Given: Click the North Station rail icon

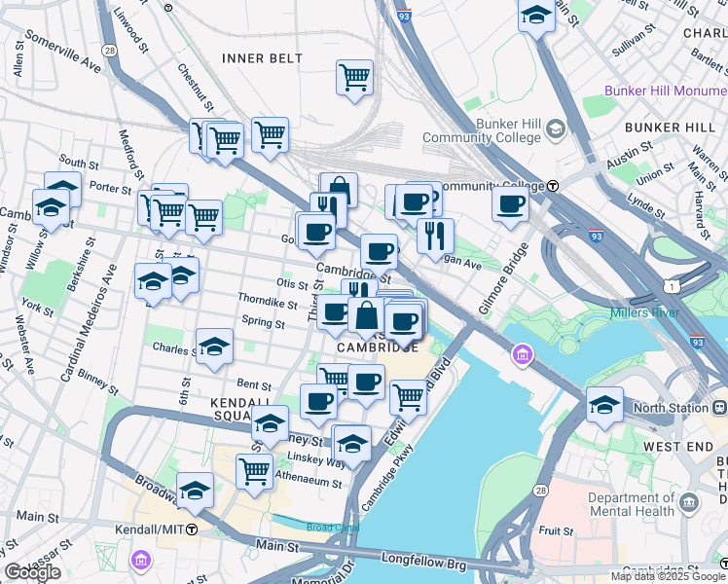Looking at the screenshot, I should pyautogui.click(x=720, y=408).
